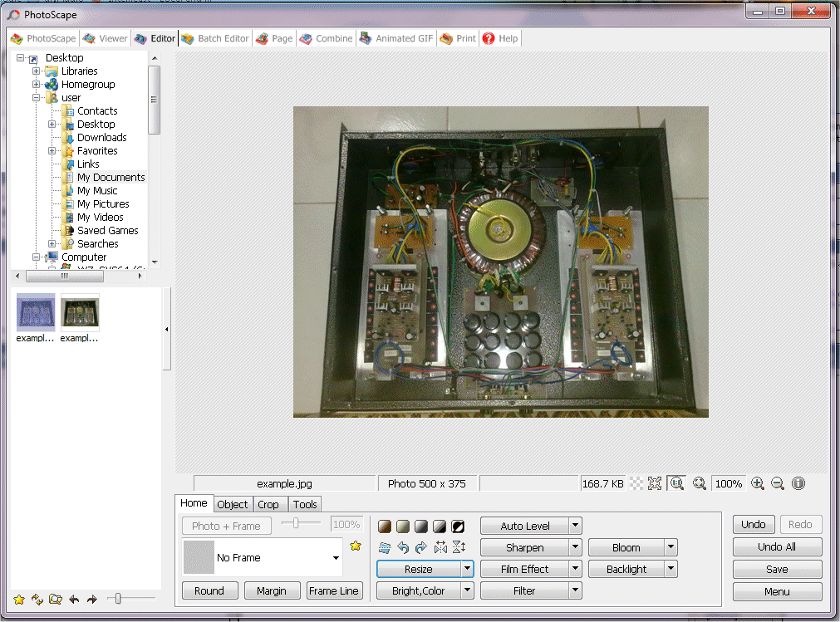840x622 pixels.
Task: Apply the black and white effect icon
Action: pos(440,526)
